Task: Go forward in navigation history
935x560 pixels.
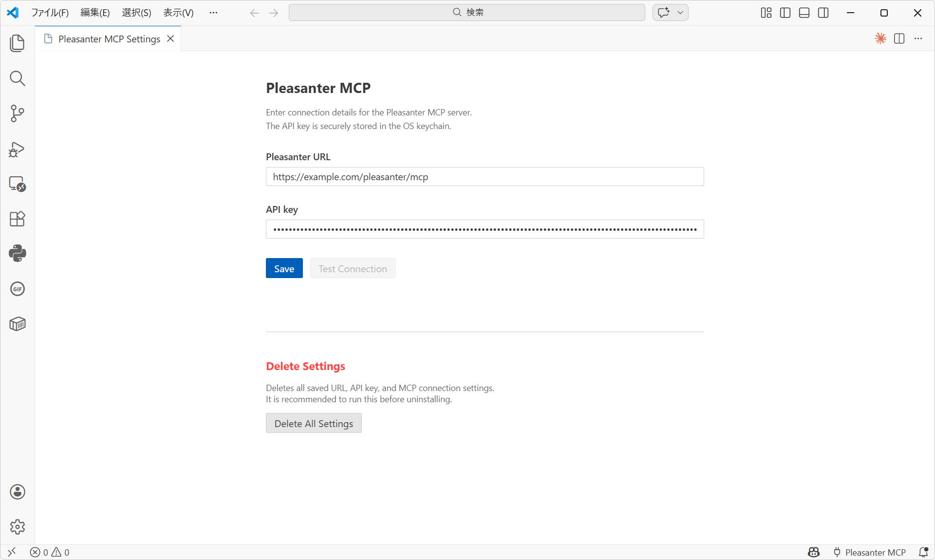Action: [x=274, y=13]
